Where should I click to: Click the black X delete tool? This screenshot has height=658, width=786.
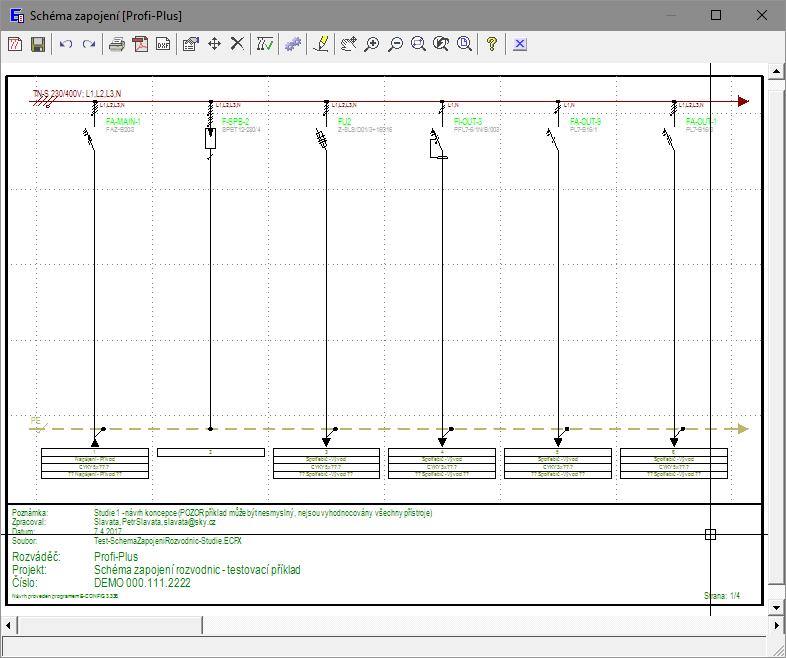coord(237,44)
